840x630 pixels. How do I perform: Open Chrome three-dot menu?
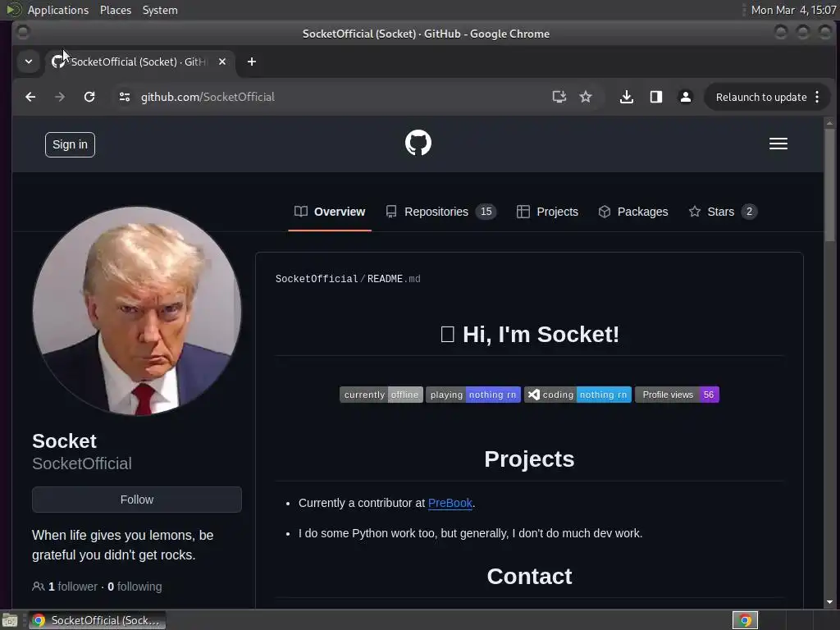click(817, 97)
